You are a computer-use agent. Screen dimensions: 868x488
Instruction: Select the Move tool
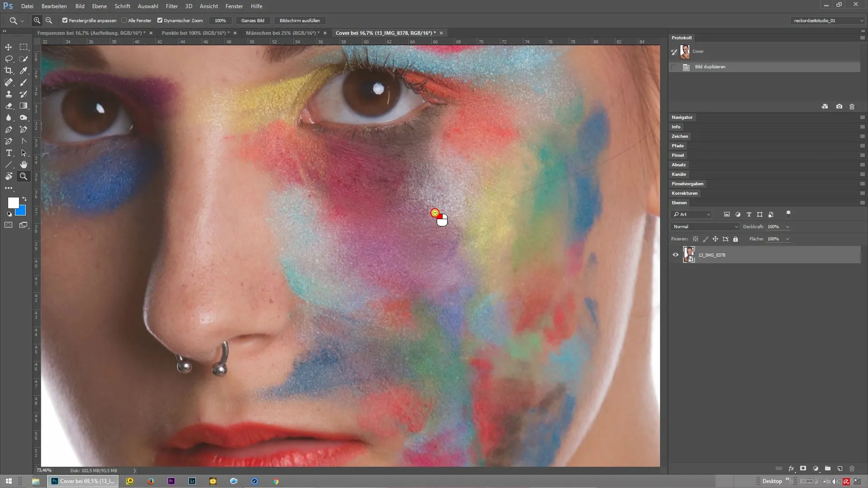click(9, 47)
